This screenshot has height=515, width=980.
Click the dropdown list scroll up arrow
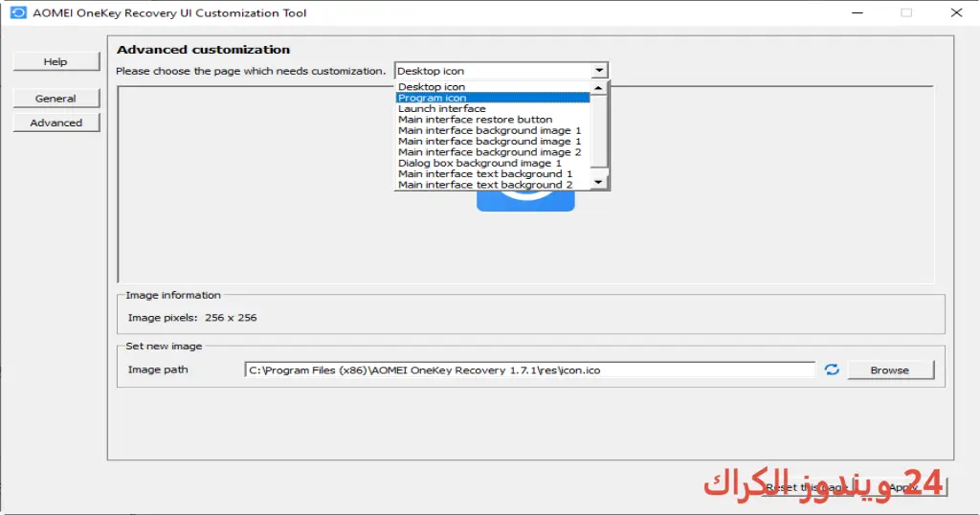599,88
